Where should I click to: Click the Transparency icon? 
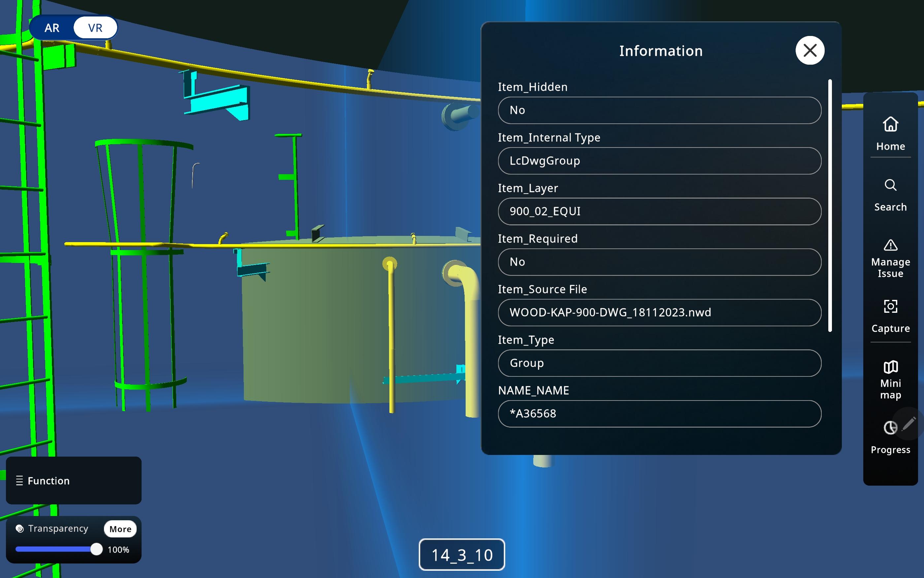[19, 528]
